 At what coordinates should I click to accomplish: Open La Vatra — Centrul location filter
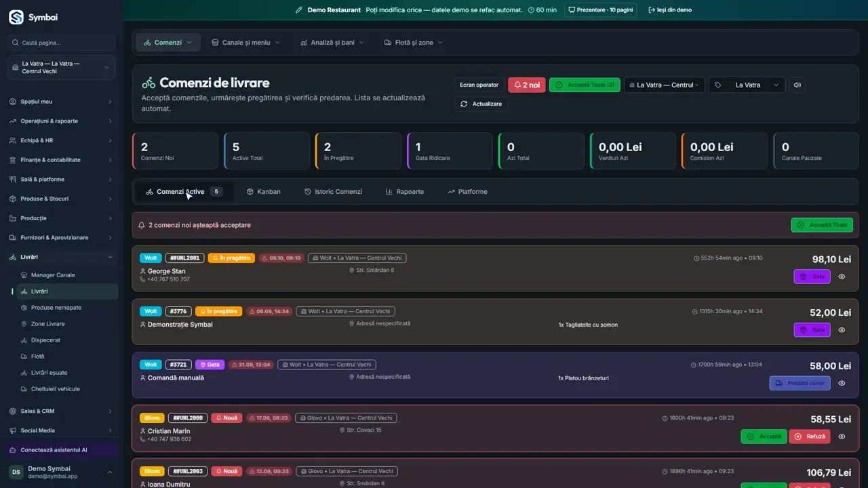[665, 85]
